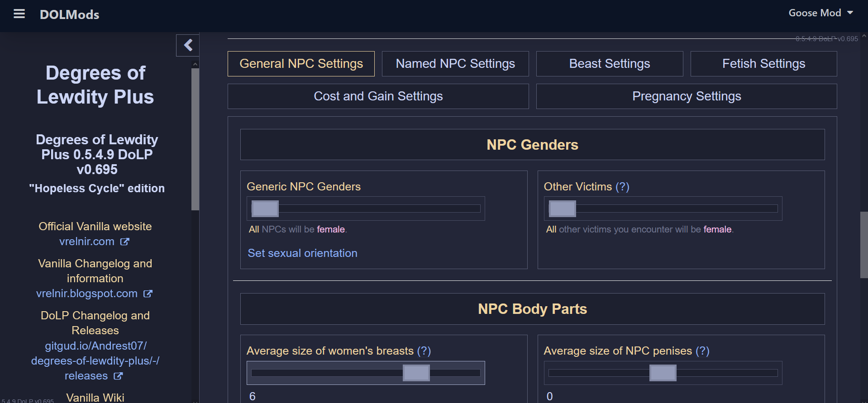Click the women's breasts size slider
Image resolution: width=868 pixels, height=403 pixels.
[x=366, y=373]
